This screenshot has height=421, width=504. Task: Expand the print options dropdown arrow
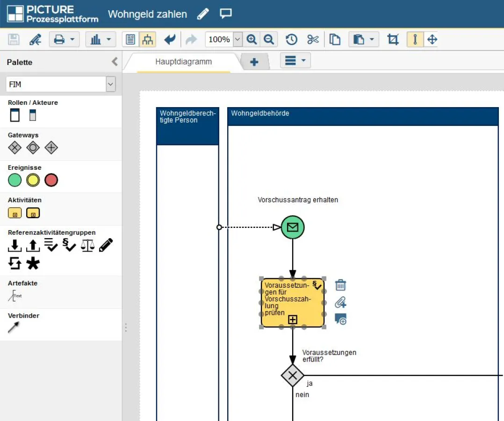[x=72, y=40]
